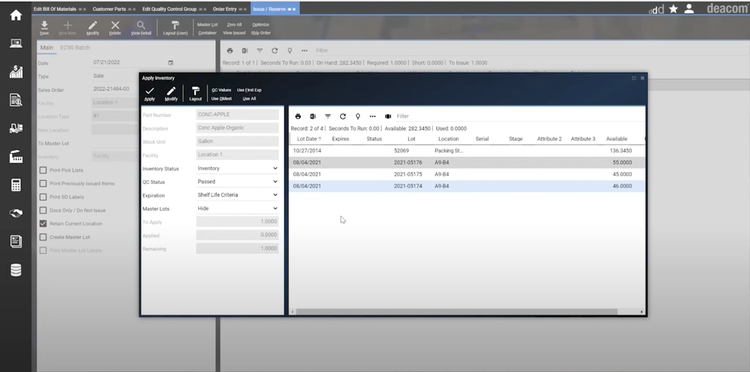
Task: Click Save in the Issue / Reserve toolbar
Action: pos(44,28)
